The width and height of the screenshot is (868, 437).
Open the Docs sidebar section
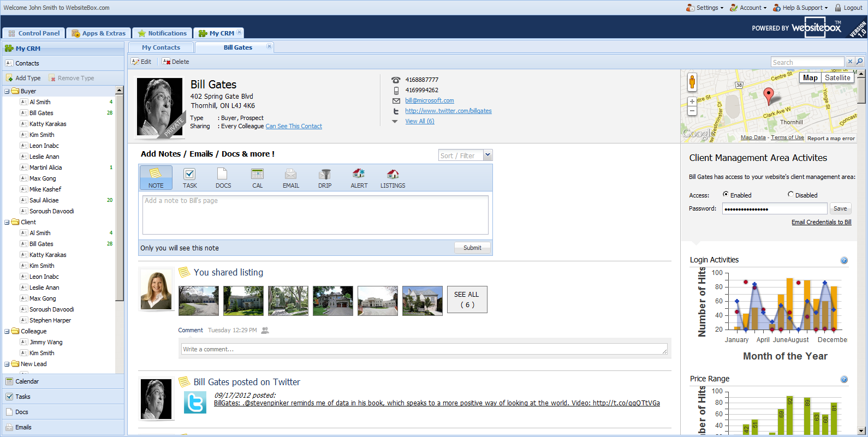click(63, 412)
